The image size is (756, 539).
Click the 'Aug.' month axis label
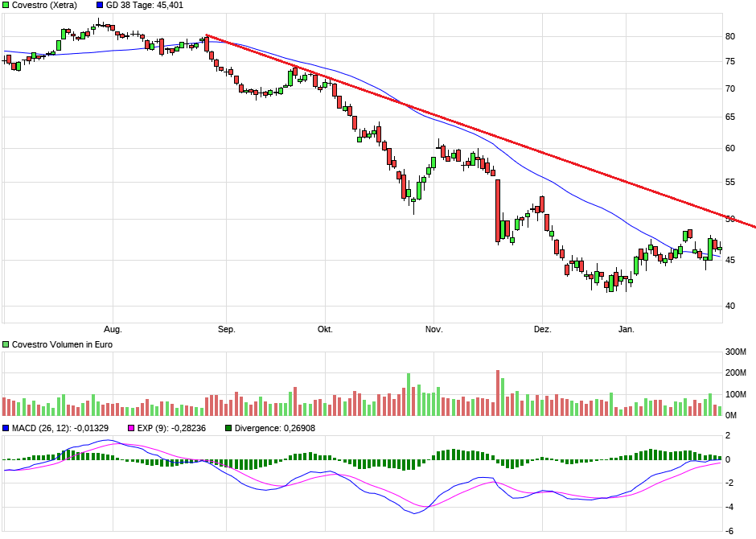[x=113, y=330]
